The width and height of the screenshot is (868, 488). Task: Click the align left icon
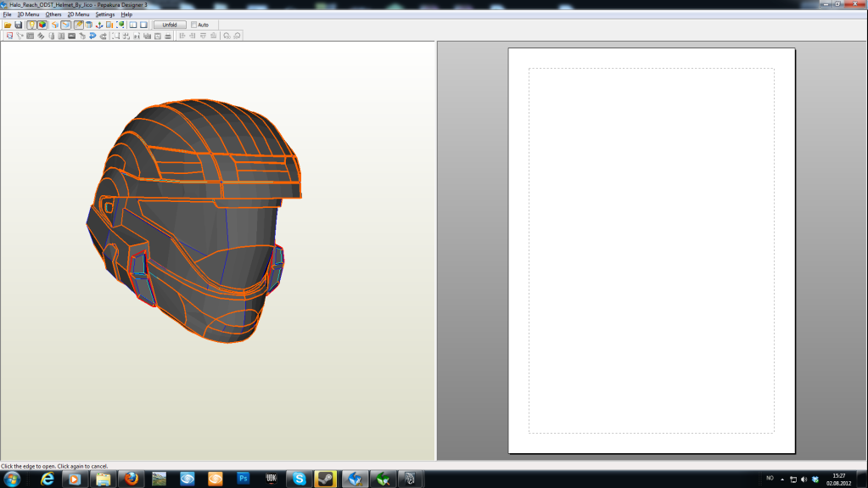(x=182, y=36)
